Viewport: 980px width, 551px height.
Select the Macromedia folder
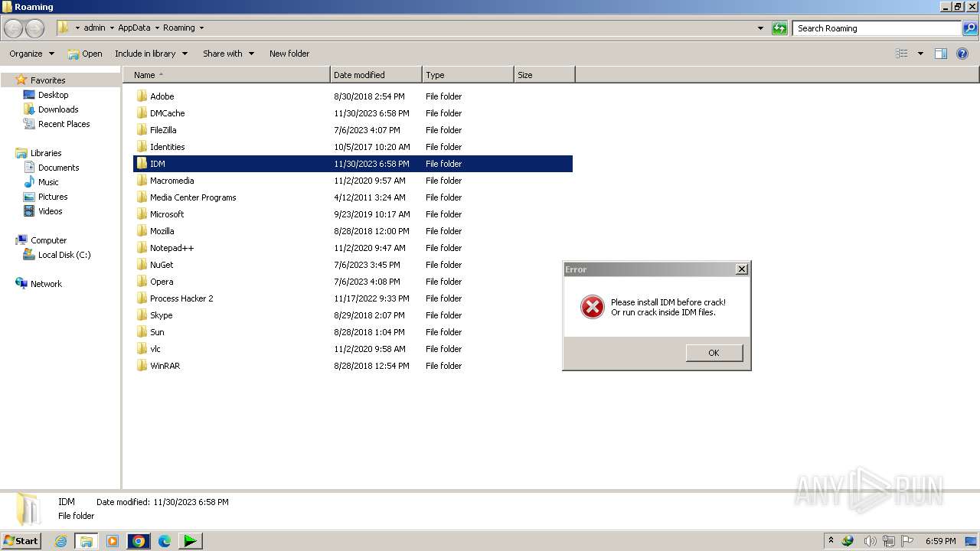point(352,181)
